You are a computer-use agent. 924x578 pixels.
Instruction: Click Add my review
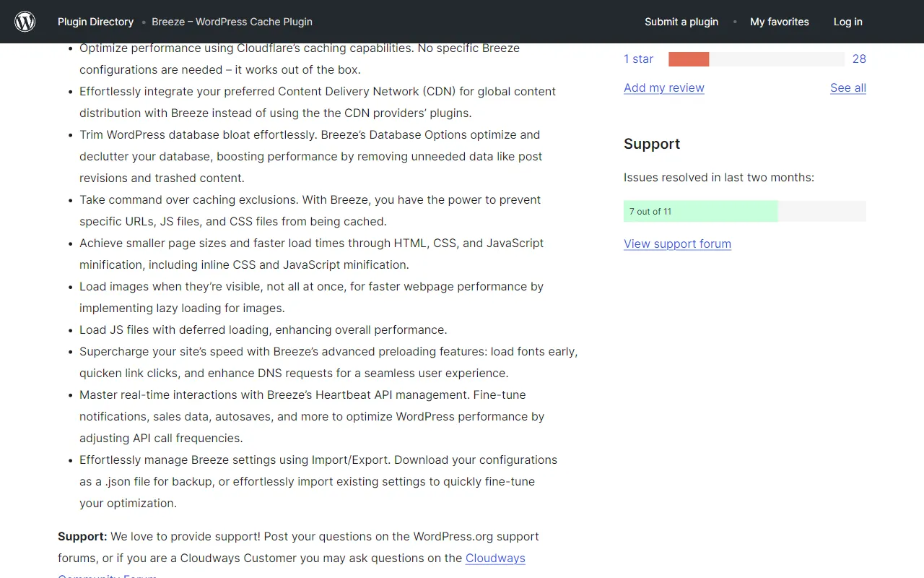pyautogui.click(x=664, y=88)
